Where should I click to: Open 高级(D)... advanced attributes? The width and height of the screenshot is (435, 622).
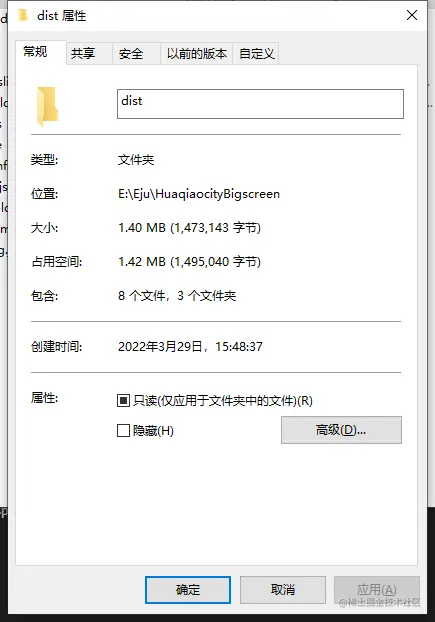[x=341, y=430]
